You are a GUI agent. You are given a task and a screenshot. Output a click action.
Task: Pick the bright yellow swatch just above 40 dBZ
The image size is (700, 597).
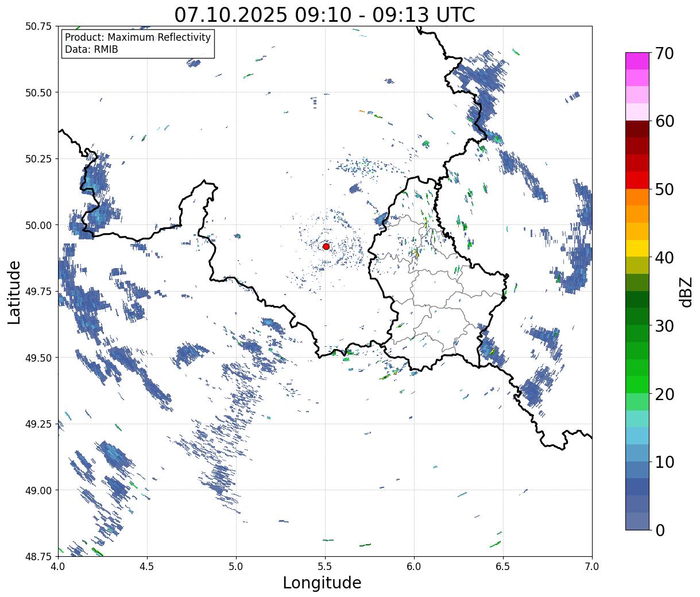coord(637,248)
